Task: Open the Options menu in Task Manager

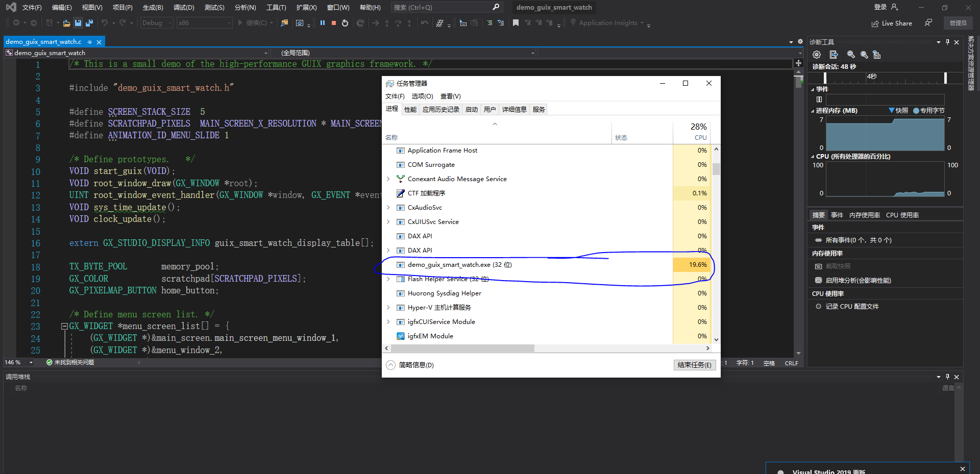Action: coord(422,96)
